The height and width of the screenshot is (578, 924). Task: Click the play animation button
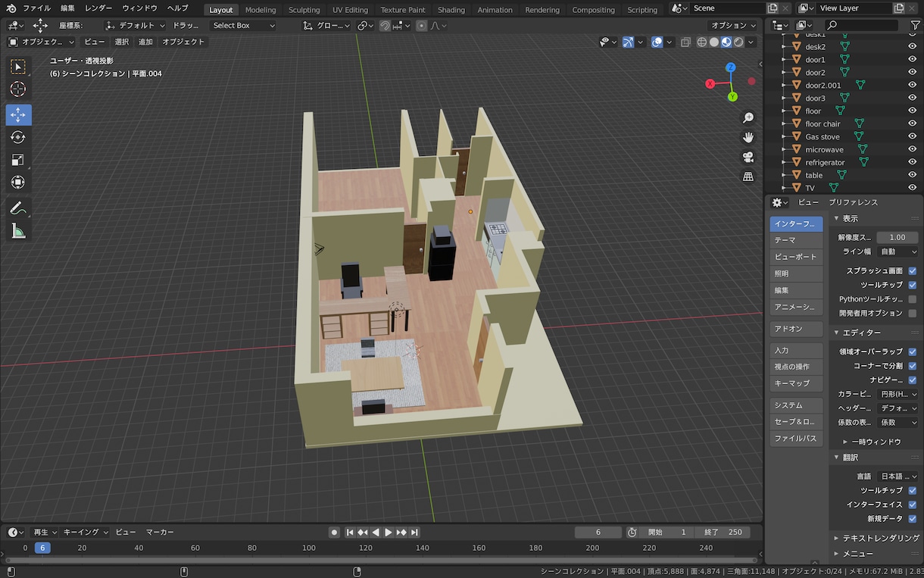tap(389, 533)
